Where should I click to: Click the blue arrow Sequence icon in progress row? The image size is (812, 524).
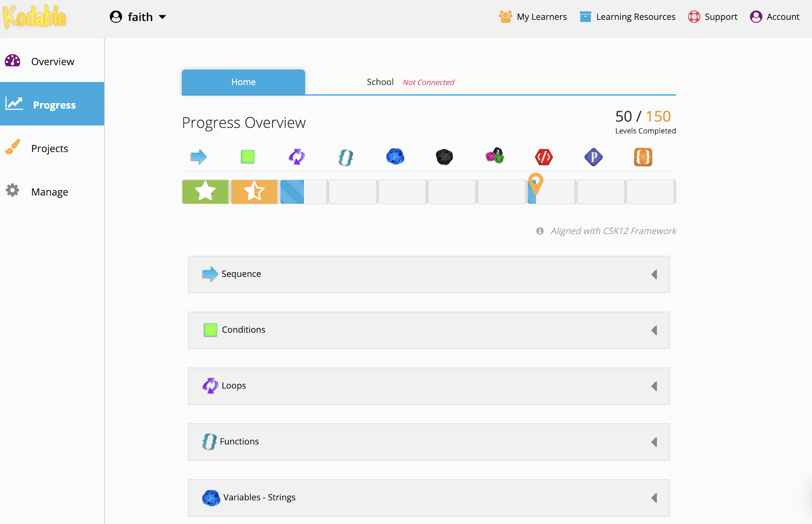point(198,157)
